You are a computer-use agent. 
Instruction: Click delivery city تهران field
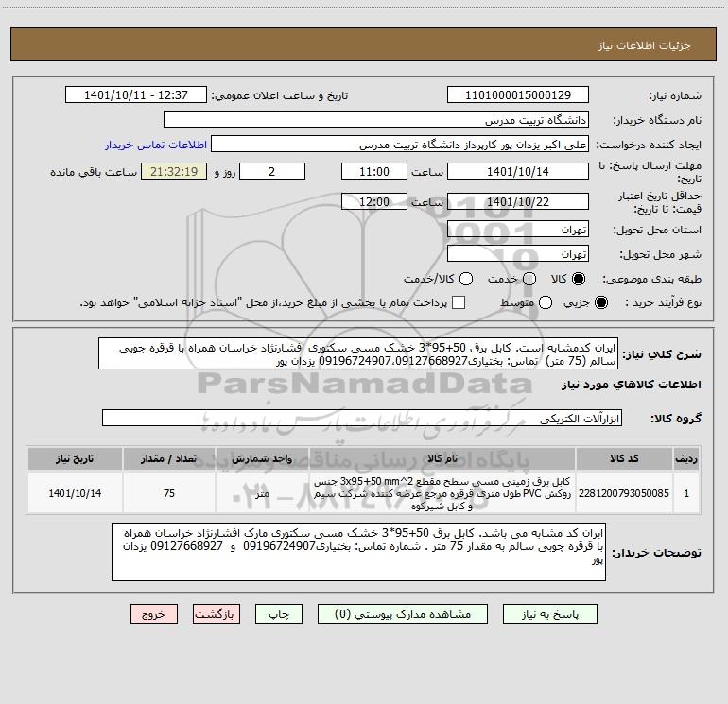pos(518,254)
